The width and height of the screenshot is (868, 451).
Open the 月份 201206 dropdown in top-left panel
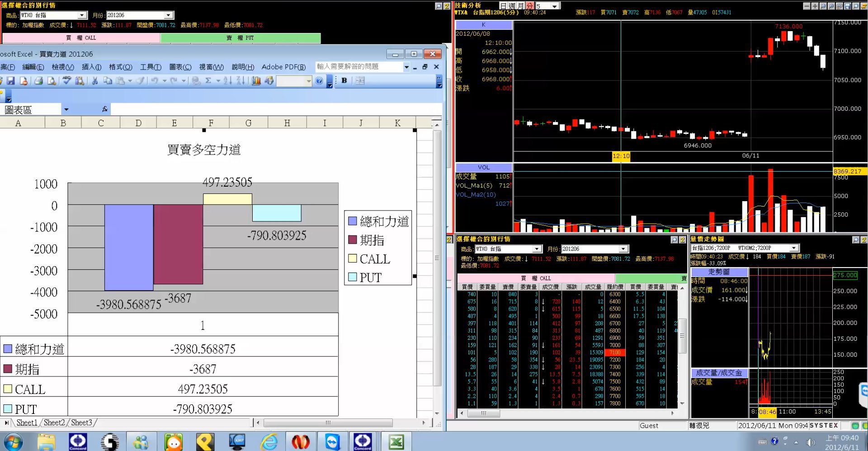(168, 15)
